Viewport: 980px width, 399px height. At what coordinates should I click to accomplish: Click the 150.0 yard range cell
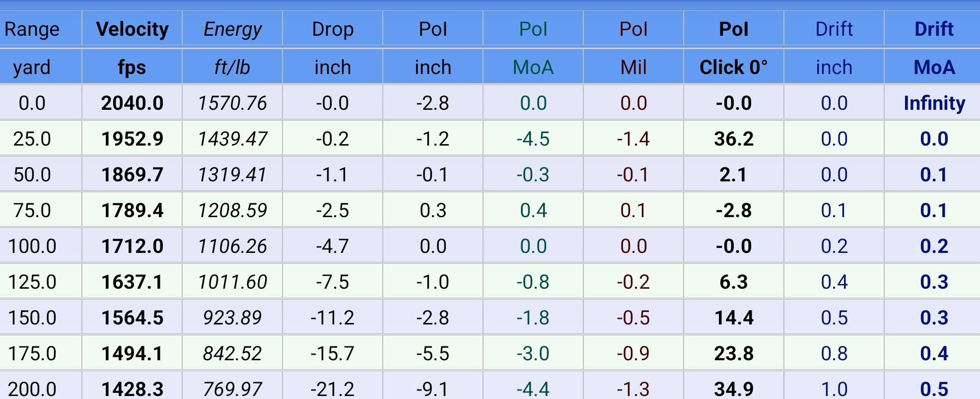32,318
